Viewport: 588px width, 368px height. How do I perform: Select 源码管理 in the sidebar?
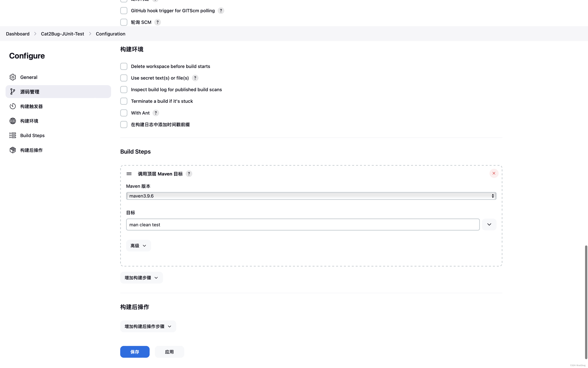58,92
